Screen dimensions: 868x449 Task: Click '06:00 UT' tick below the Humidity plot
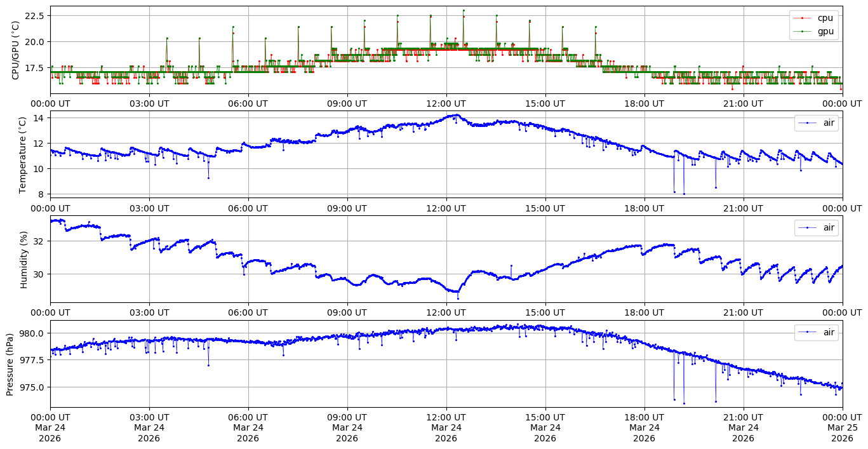pyautogui.click(x=248, y=312)
